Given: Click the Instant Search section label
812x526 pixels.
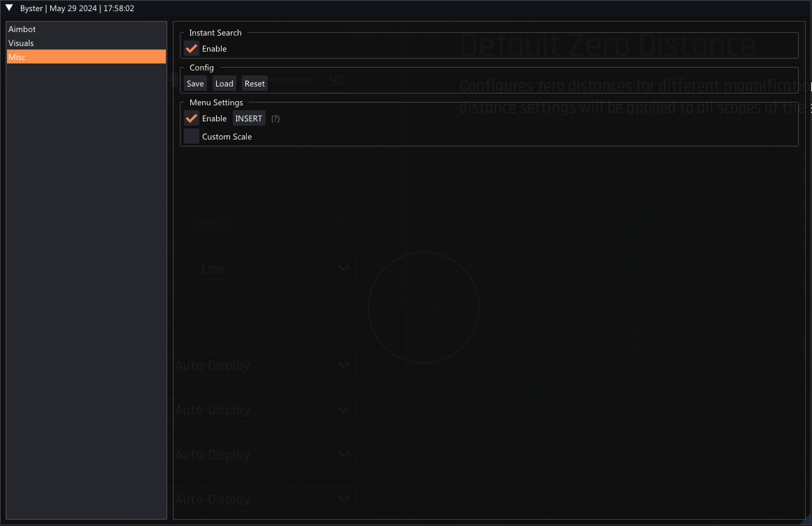Looking at the screenshot, I should pyautogui.click(x=215, y=33).
